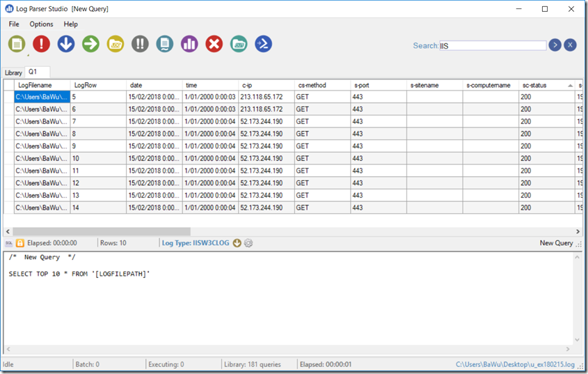Viewport: 588px width, 374px height.
Task: Select the LogFilename cell in row 5
Action: [x=42, y=97]
